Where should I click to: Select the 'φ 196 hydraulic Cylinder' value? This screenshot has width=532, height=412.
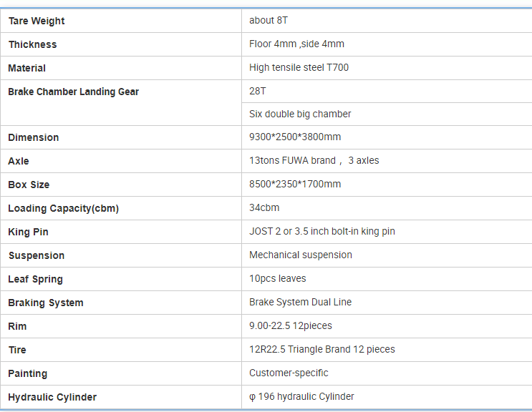[x=301, y=396]
